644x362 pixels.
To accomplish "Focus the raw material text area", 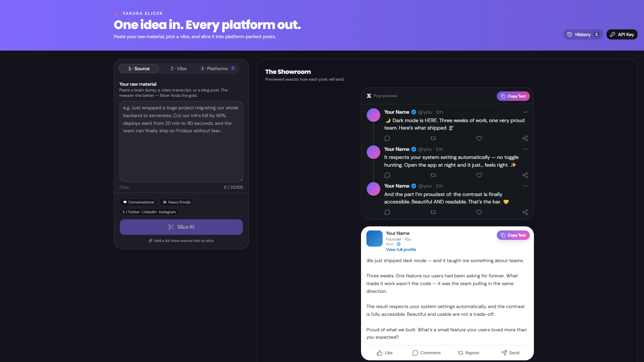I will 181,141.
